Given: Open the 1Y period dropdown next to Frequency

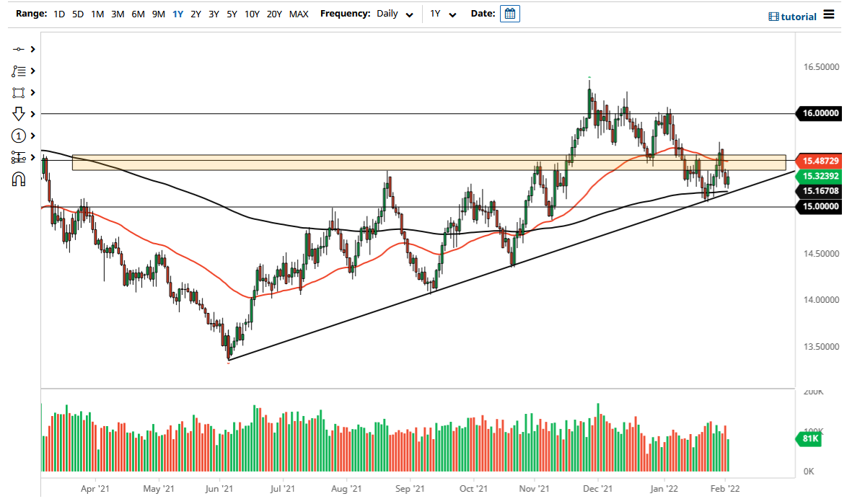Looking at the screenshot, I should [x=442, y=14].
